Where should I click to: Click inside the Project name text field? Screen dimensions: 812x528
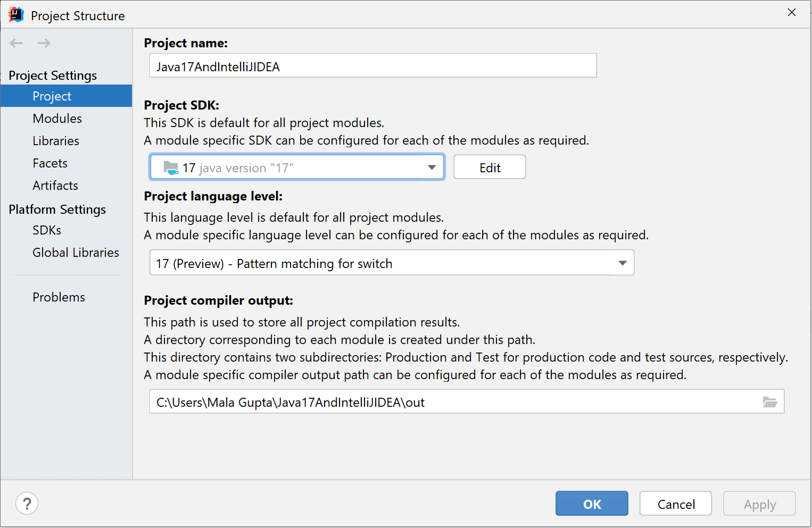[372, 65]
